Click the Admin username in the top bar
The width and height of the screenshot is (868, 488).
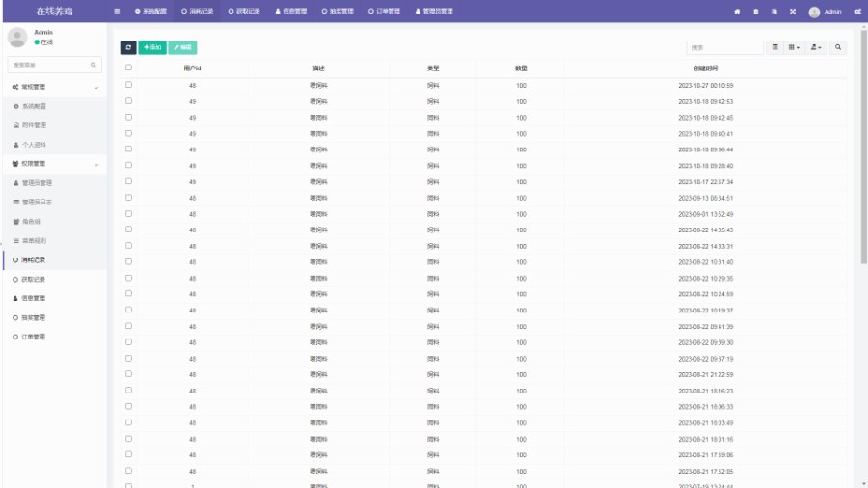tap(832, 12)
